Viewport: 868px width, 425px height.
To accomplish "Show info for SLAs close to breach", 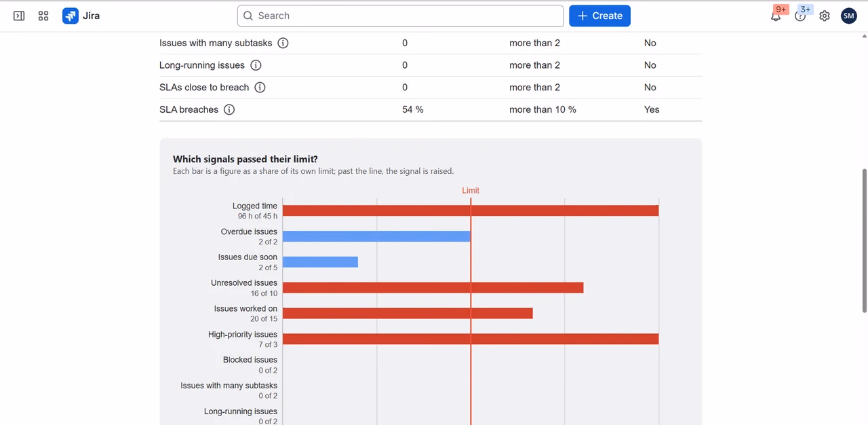I will pos(260,88).
